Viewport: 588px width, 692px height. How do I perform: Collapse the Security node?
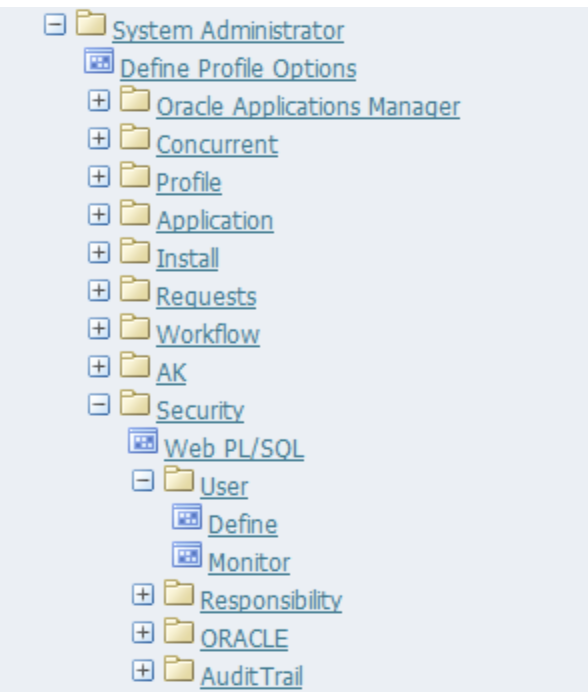(x=99, y=404)
